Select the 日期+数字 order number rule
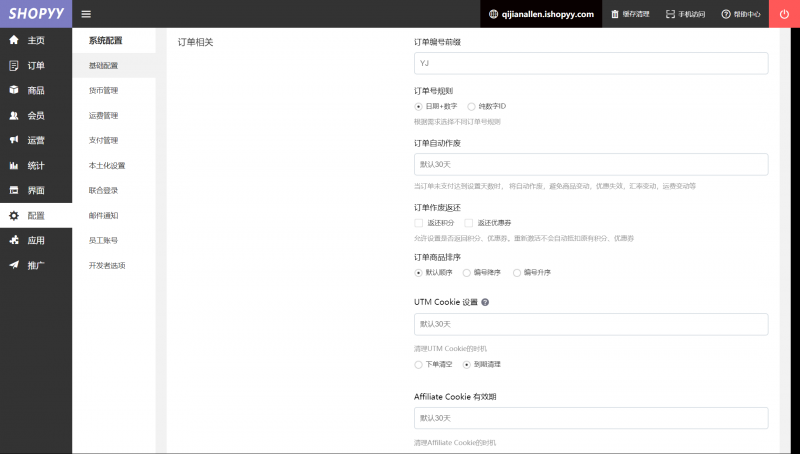 pyautogui.click(x=418, y=107)
